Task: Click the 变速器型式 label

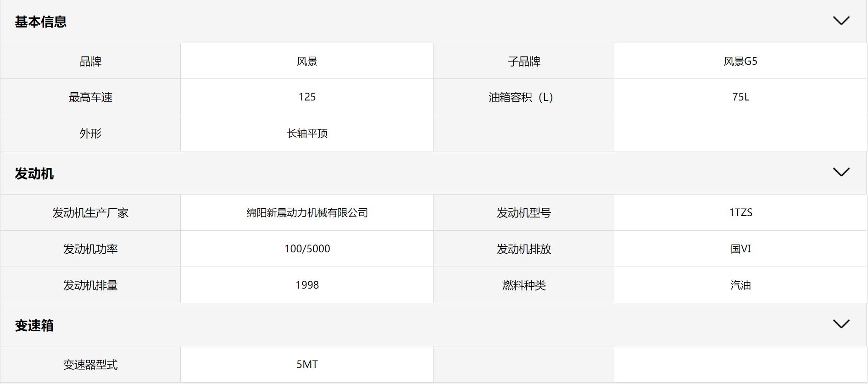Action: coord(90,364)
